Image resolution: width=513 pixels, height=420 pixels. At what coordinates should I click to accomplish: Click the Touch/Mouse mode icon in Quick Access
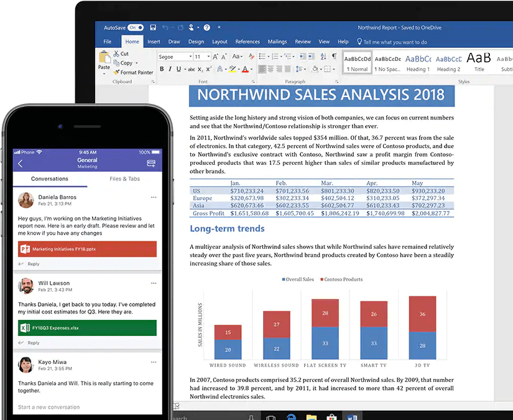click(x=191, y=27)
